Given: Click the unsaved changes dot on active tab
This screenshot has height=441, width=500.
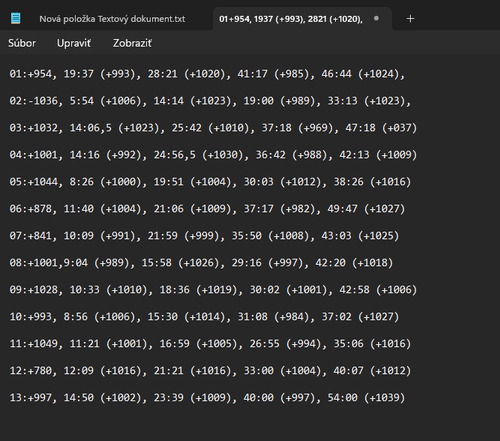Looking at the screenshot, I should pos(376,18).
